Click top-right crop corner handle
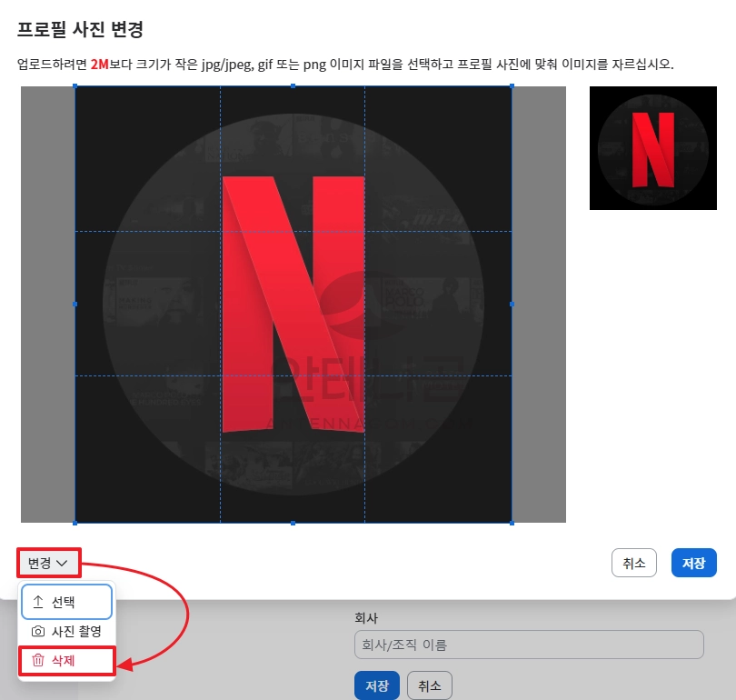Viewport: 736px width, 700px height. pyautogui.click(x=512, y=86)
